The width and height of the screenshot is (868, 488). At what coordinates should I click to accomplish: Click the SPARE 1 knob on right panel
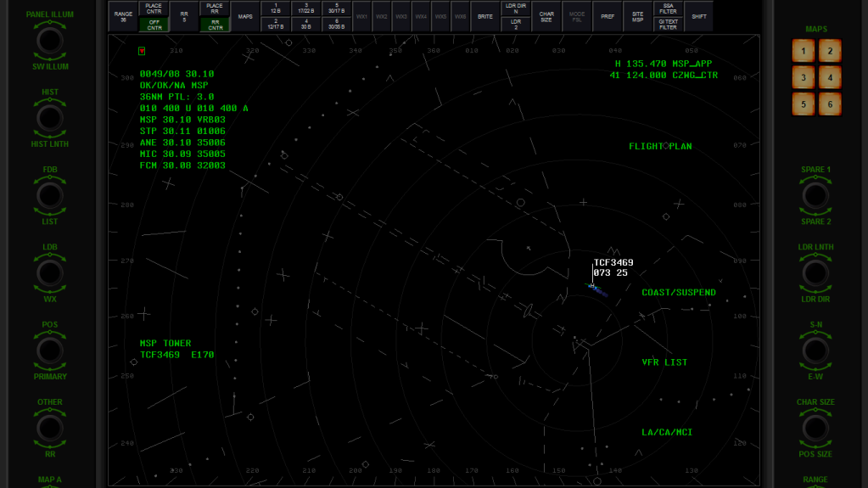[815, 195]
